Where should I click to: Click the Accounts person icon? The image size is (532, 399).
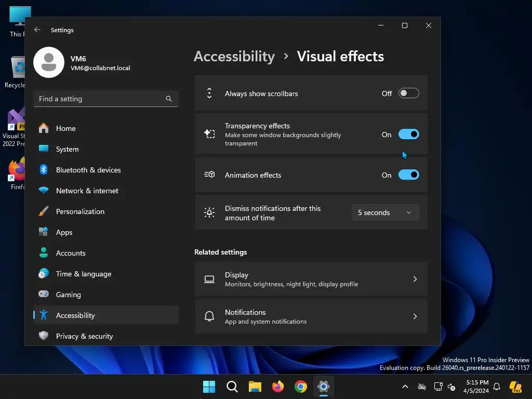pos(44,253)
